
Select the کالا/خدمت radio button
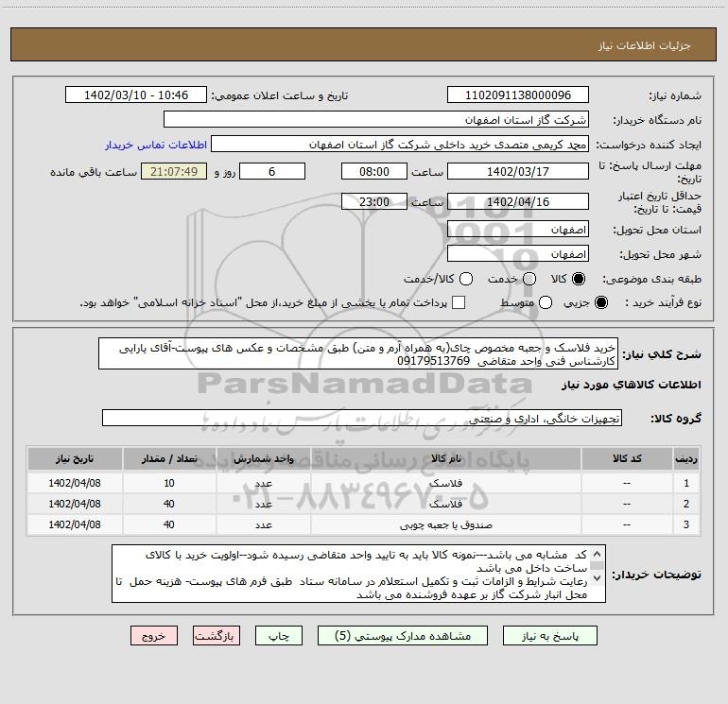pos(466,279)
